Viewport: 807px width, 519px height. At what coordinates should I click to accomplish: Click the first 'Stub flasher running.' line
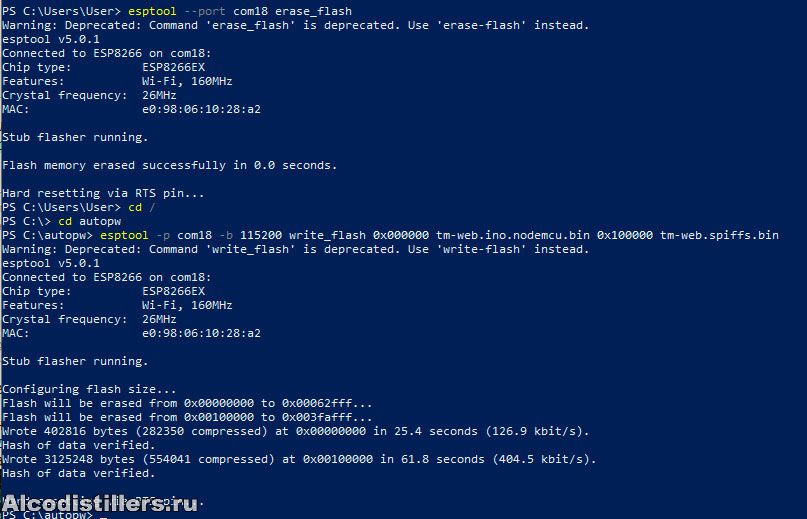coord(75,137)
